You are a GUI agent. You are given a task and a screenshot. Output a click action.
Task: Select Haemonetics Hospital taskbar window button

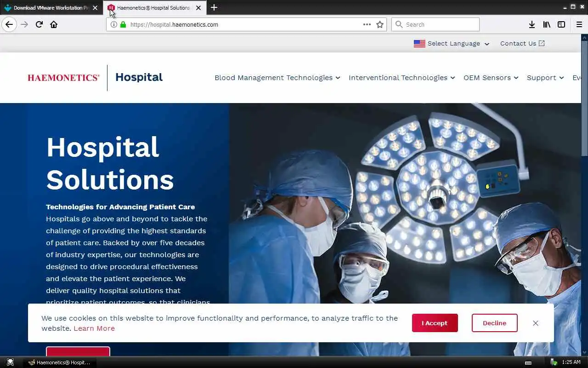tap(60, 362)
